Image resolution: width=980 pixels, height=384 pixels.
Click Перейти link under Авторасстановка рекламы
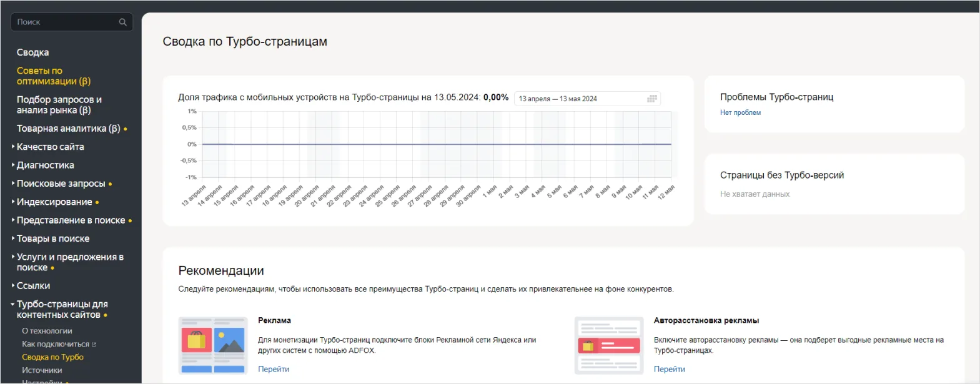coord(669,369)
